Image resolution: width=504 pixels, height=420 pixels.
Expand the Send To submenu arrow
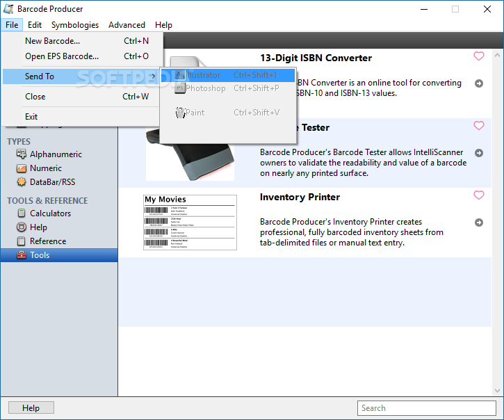153,76
